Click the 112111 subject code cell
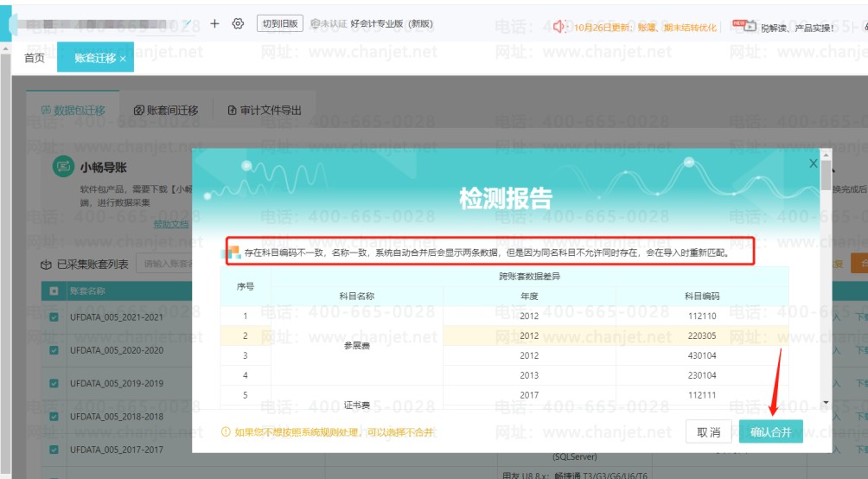Screen dimensions: 868x479 click(702, 395)
